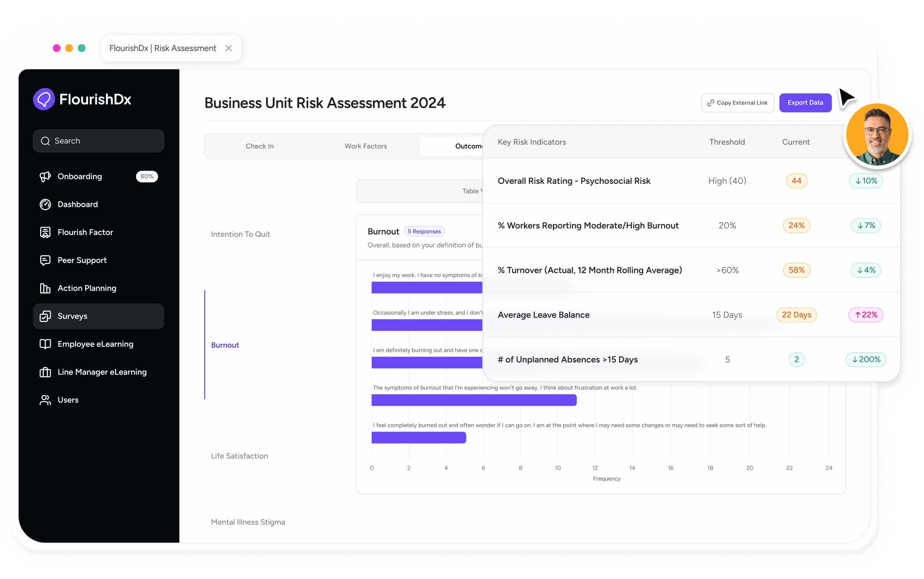The width and height of the screenshot is (924, 579).
Task: Open Action Planning via its chart icon
Action: tap(46, 288)
